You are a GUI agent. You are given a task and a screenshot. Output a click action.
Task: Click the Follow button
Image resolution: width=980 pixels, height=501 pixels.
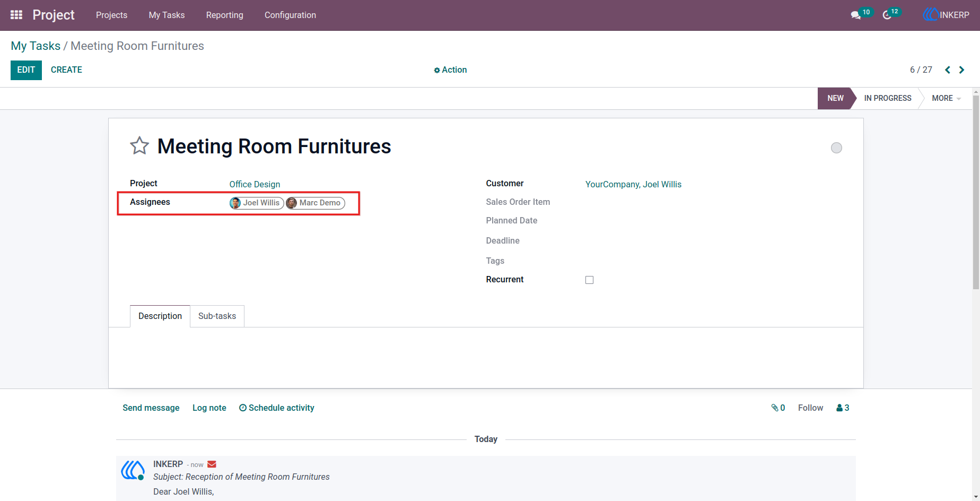coord(810,408)
